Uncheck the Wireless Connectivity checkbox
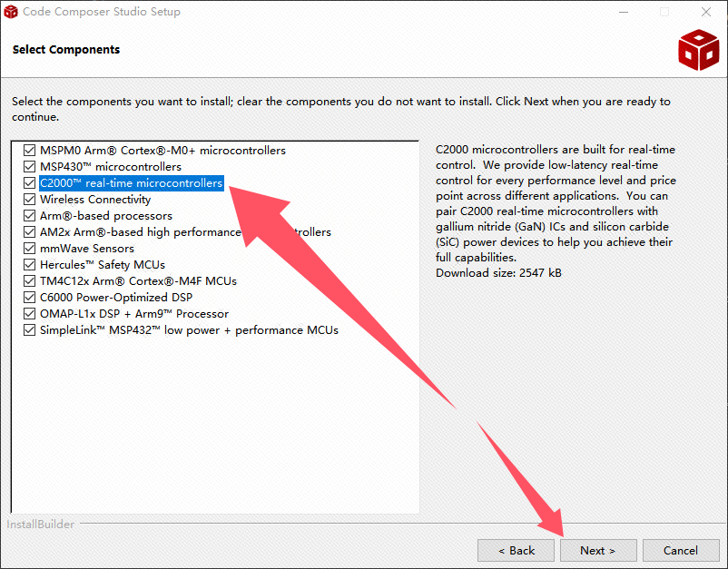Image resolution: width=728 pixels, height=569 pixels. [x=29, y=199]
